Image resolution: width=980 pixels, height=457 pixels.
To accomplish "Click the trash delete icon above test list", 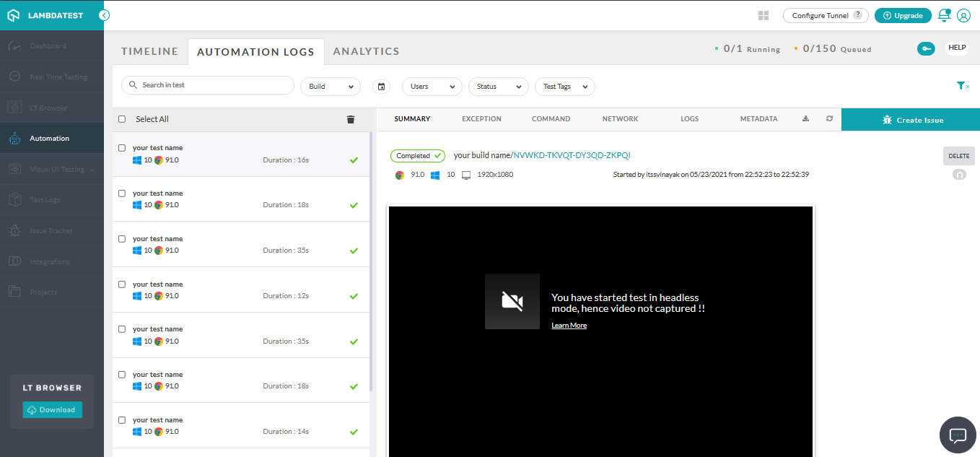I will (351, 119).
